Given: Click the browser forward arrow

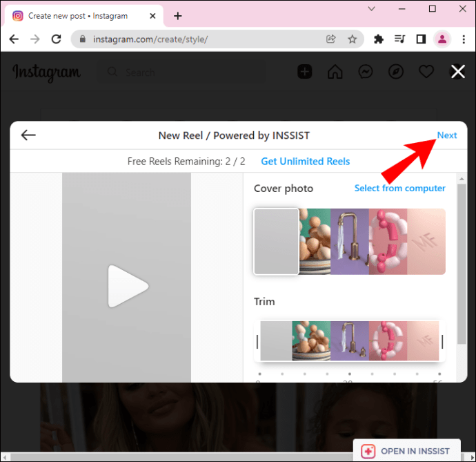Looking at the screenshot, I should tap(35, 39).
